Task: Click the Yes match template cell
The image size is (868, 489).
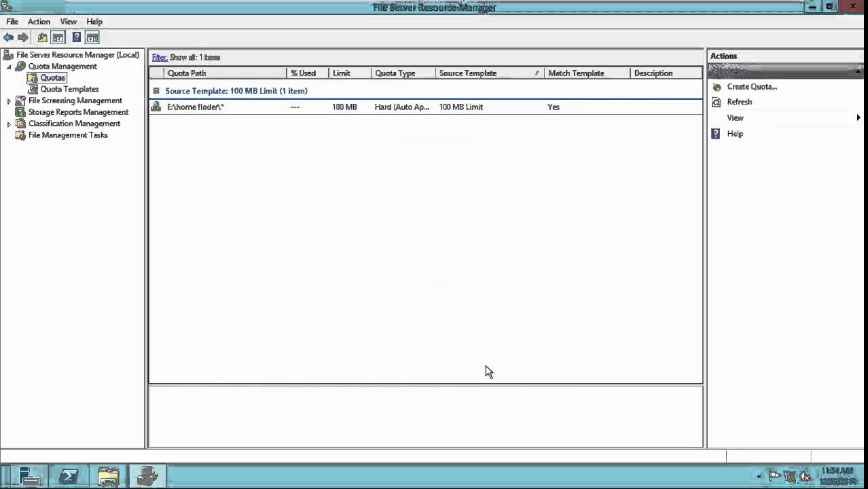Action: (554, 107)
